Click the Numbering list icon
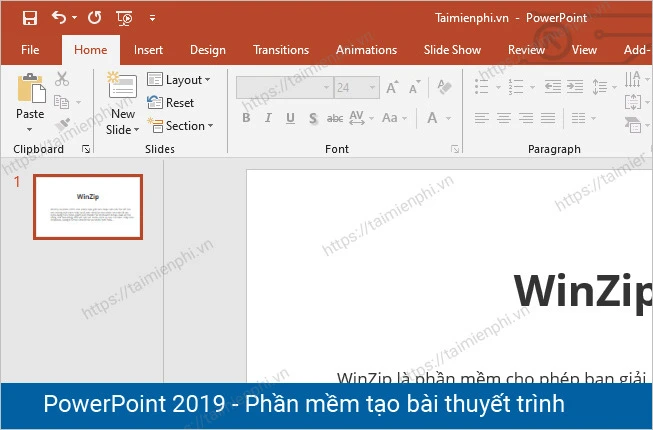The width and height of the screenshot is (653, 430). (x=516, y=87)
